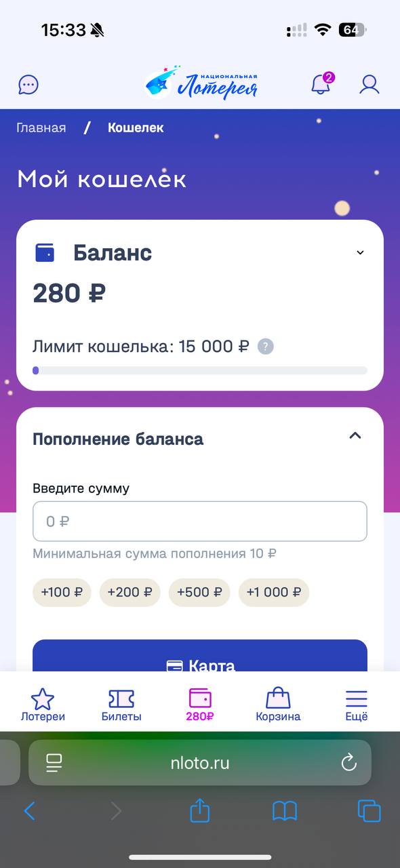Go to Главная breadcrumb link

(x=41, y=127)
